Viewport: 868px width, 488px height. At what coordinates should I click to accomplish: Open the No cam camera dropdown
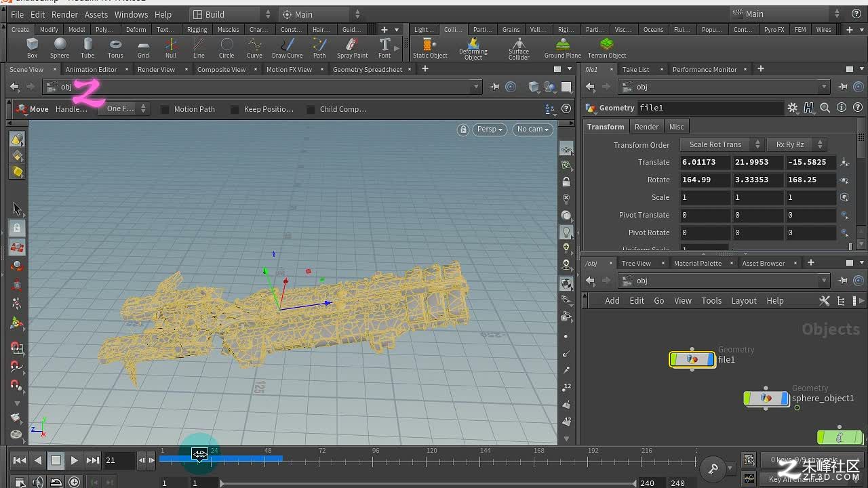(x=533, y=129)
